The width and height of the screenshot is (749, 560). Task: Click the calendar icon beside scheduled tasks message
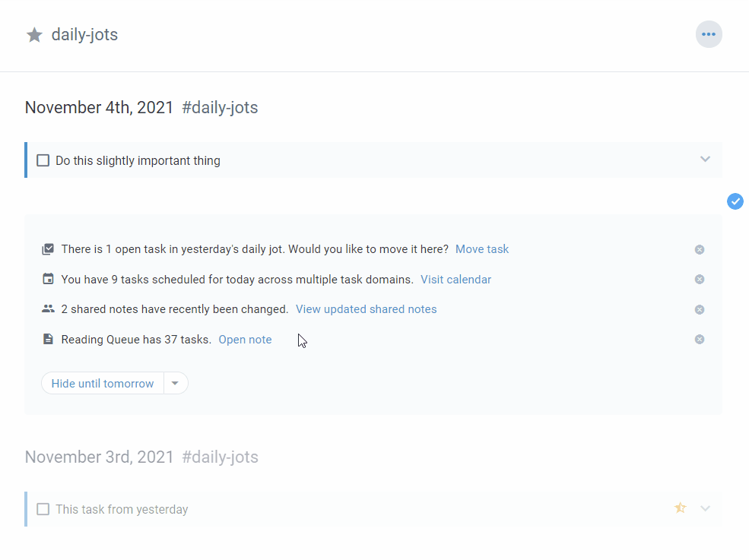coord(48,279)
